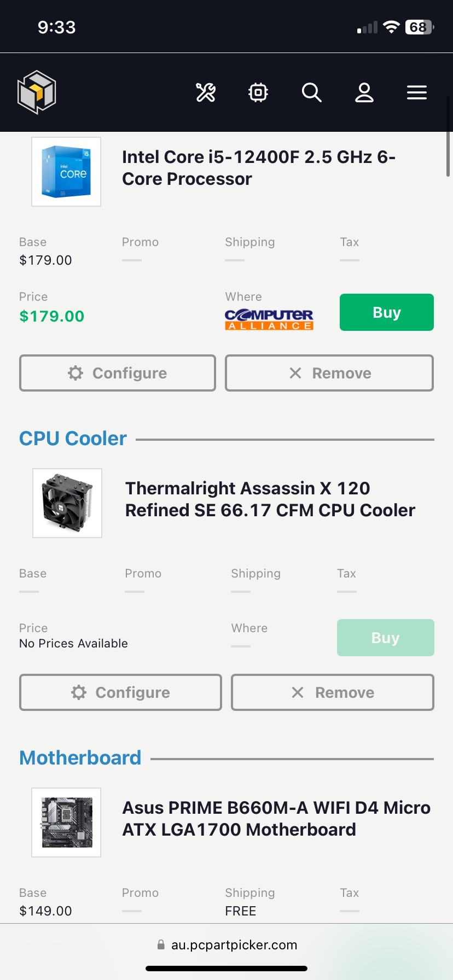Click the Computer Alliance retailer logo
The width and height of the screenshot is (453, 980).
pyautogui.click(x=269, y=319)
